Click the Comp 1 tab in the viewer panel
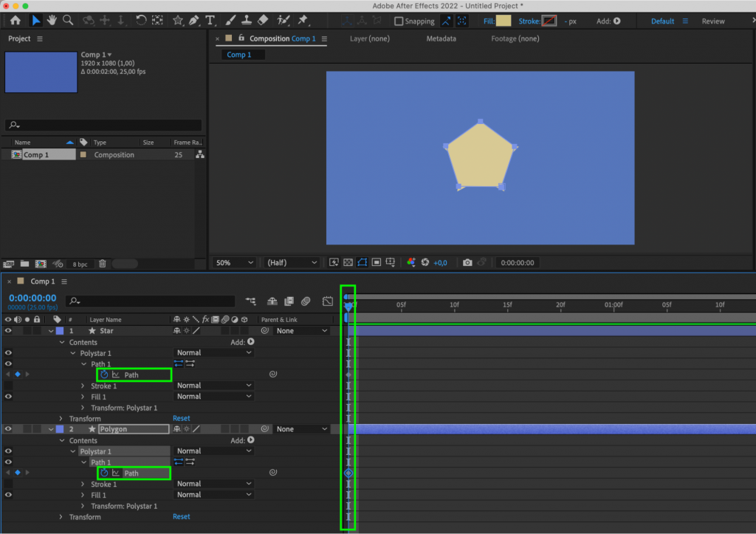This screenshot has width=756, height=534. [x=241, y=54]
